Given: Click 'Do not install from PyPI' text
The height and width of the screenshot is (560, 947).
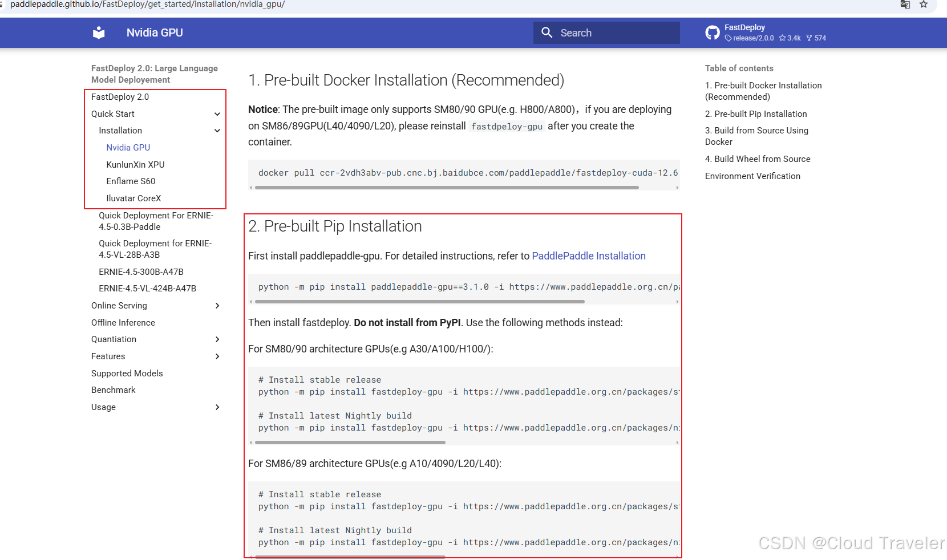Looking at the screenshot, I should point(407,323).
